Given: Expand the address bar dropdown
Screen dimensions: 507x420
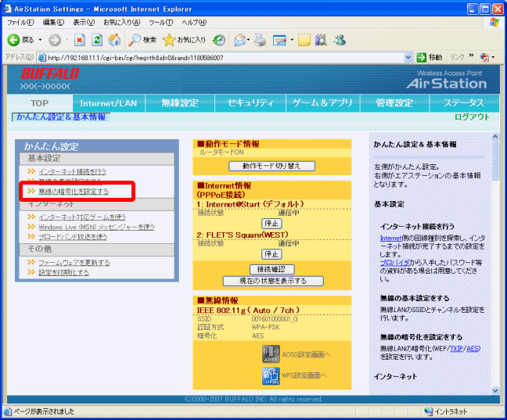Looking at the screenshot, I should pos(408,58).
